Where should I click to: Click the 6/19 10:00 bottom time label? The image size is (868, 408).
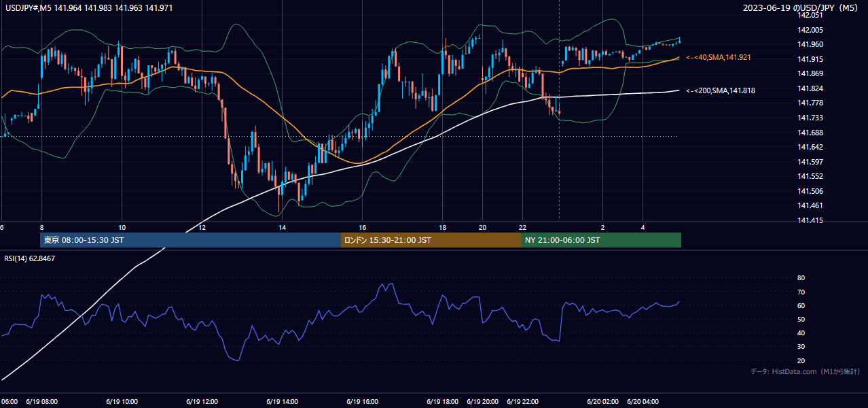(122, 402)
